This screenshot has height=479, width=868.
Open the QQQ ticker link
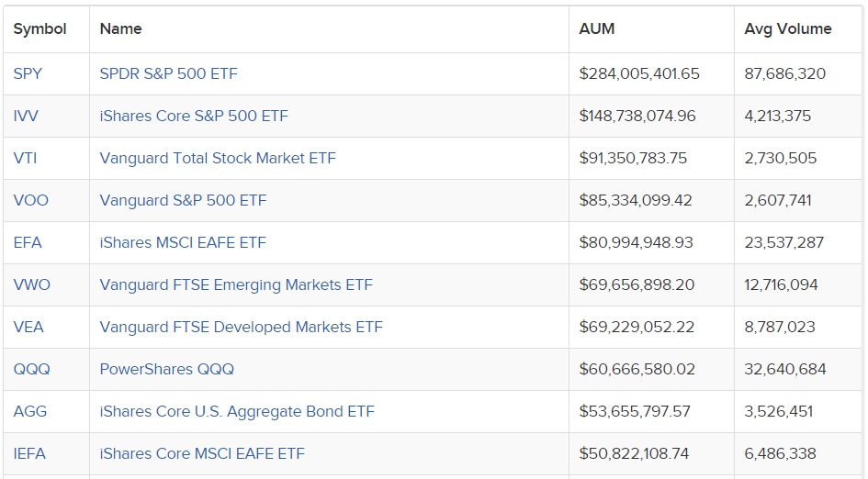(x=32, y=369)
